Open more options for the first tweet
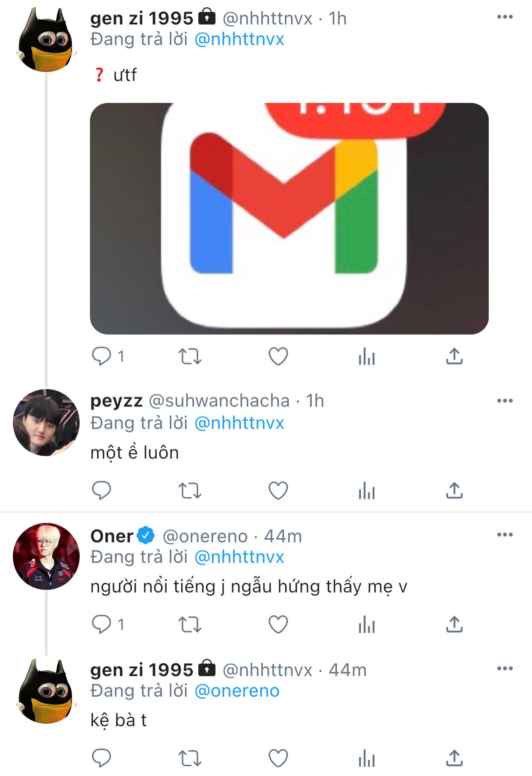Screen dimensions: 532x776 point(505,17)
